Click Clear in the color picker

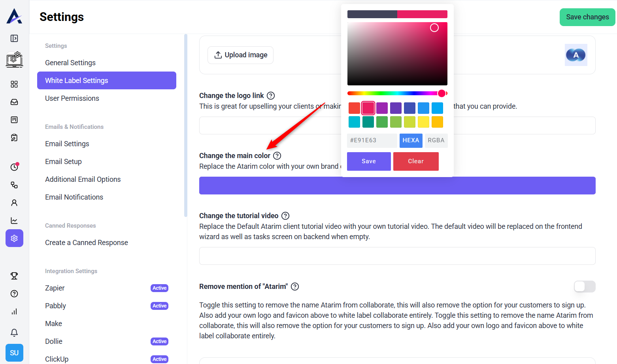coord(415,161)
